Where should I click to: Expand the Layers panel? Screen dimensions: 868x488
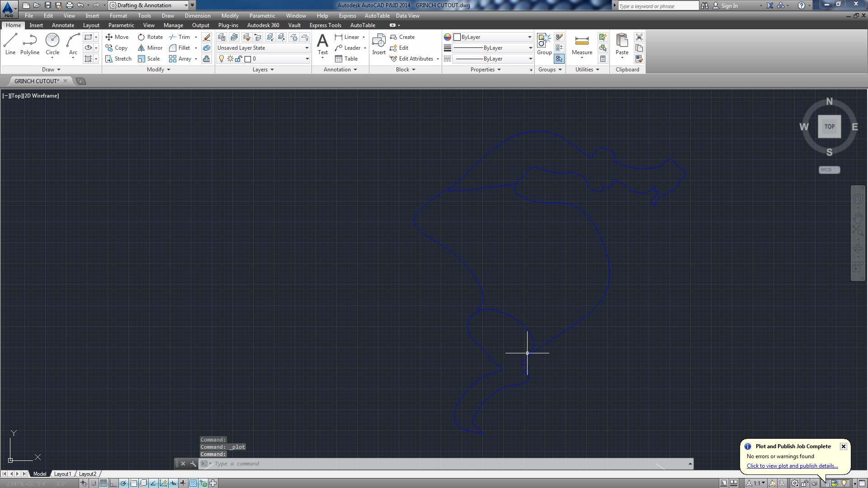(x=263, y=70)
